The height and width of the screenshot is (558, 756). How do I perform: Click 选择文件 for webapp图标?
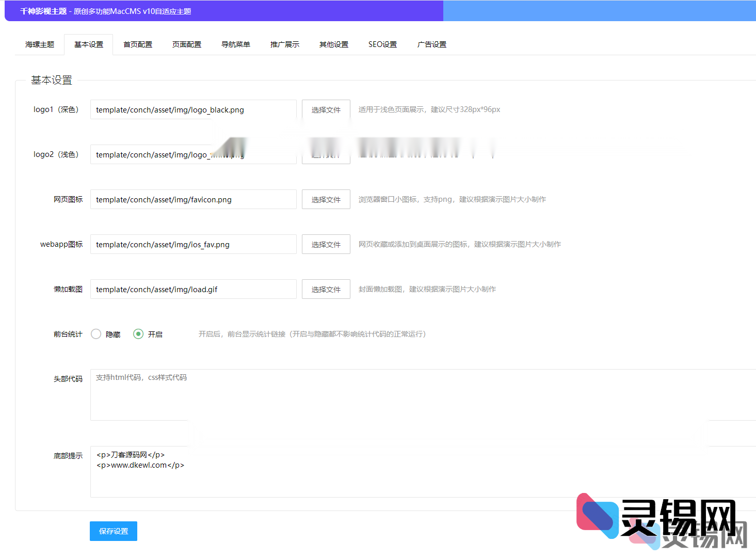coord(326,244)
